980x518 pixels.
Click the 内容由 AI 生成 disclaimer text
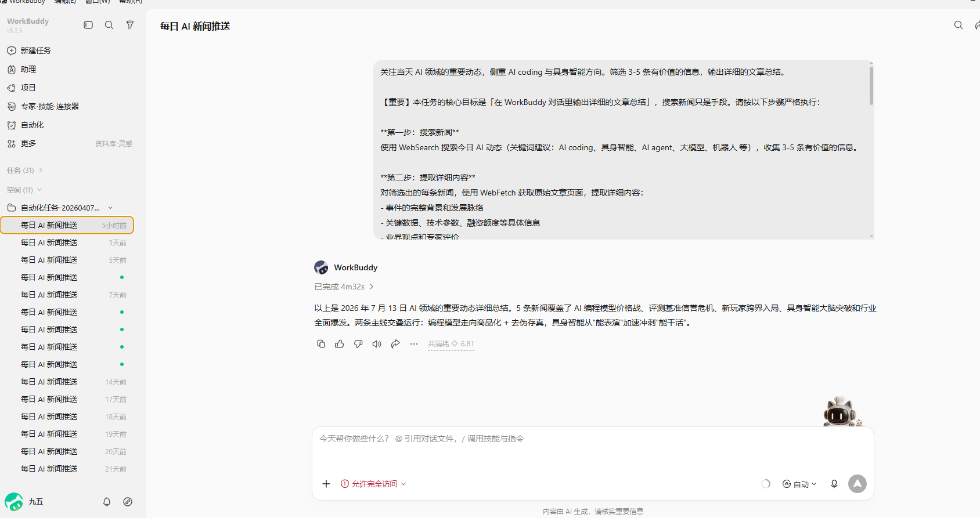[x=593, y=511]
